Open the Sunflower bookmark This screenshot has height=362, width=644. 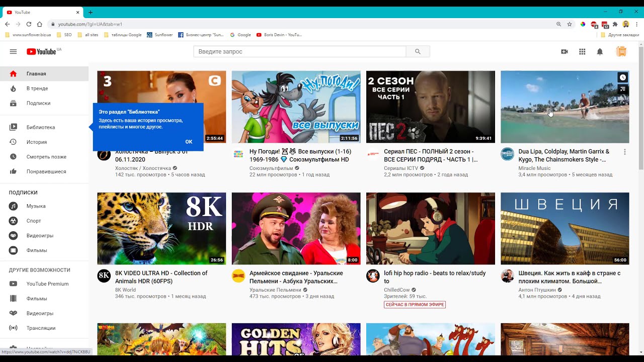point(160,35)
